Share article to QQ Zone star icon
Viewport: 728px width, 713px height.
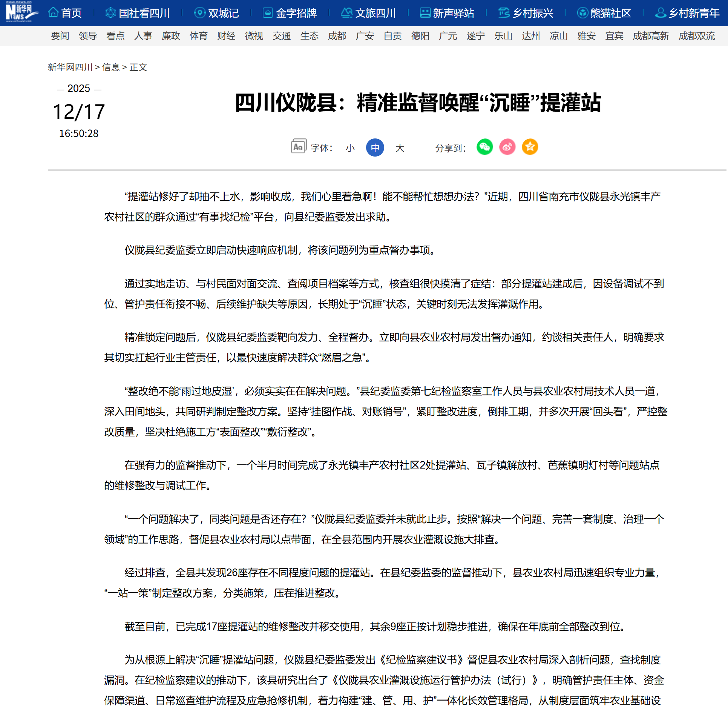point(530,147)
